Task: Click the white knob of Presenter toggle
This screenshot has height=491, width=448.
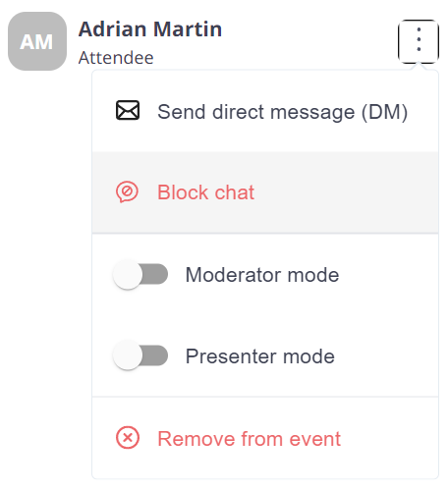Action: 128,355
